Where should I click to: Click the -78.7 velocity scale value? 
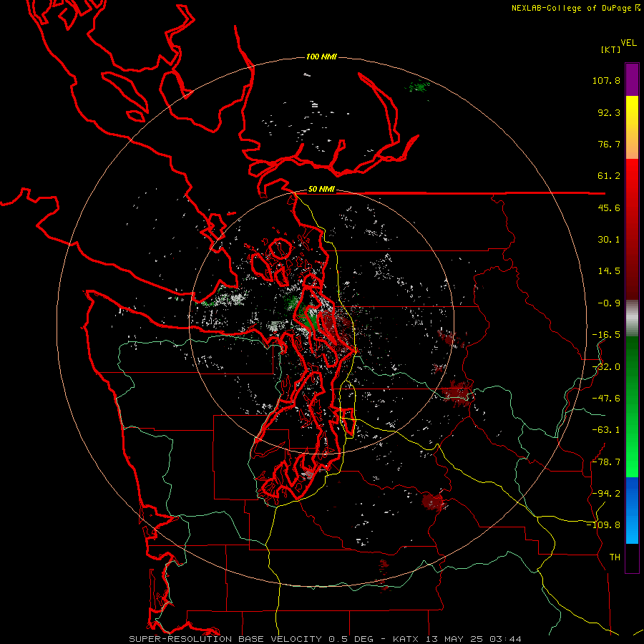(x=606, y=462)
